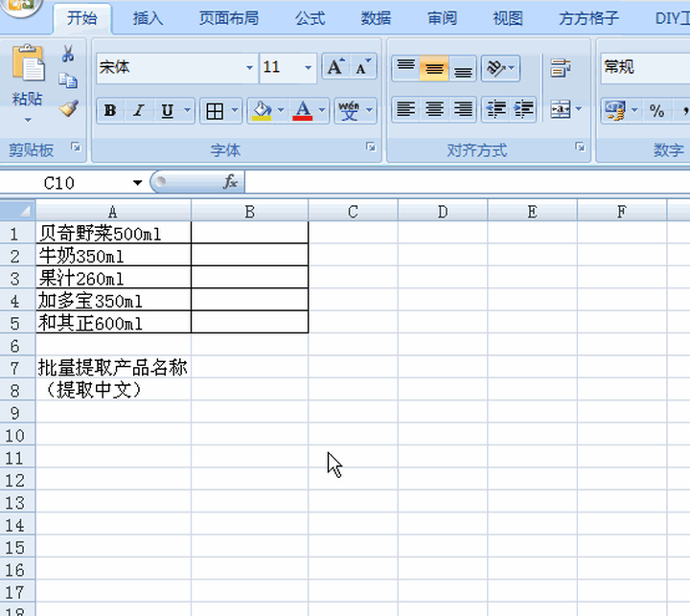Select cell with 加多宝350ml
This screenshot has height=616, width=690.
tap(113, 301)
